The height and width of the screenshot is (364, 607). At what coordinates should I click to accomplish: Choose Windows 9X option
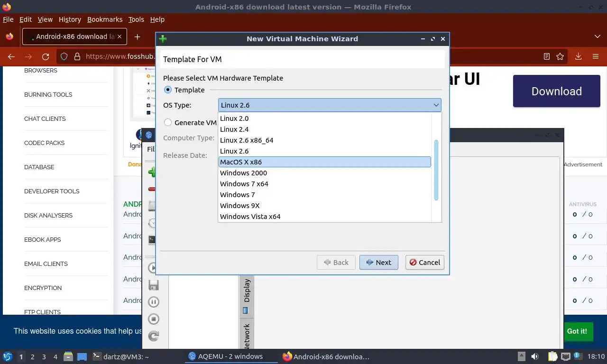tap(325, 206)
